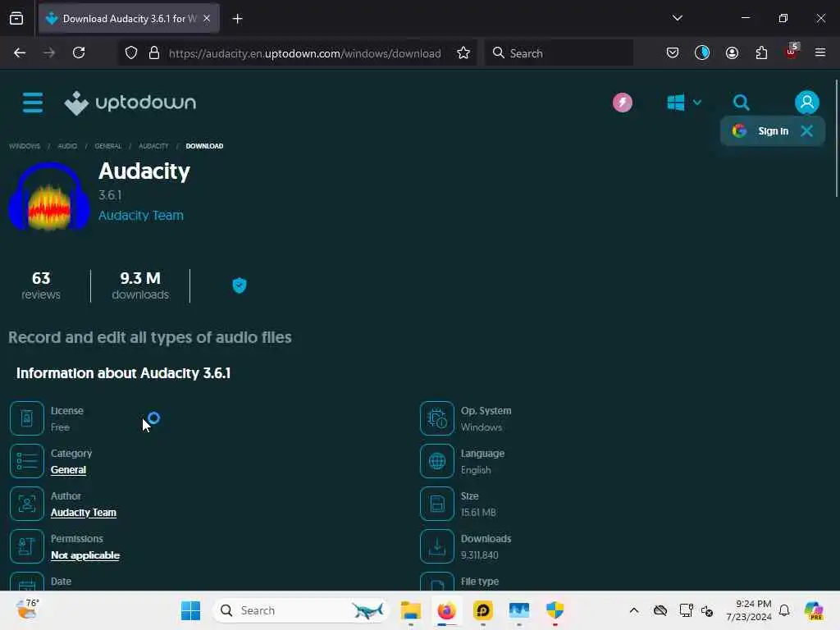Open the Windows Start menu
This screenshot has width=840, height=630.
point(190,610)
